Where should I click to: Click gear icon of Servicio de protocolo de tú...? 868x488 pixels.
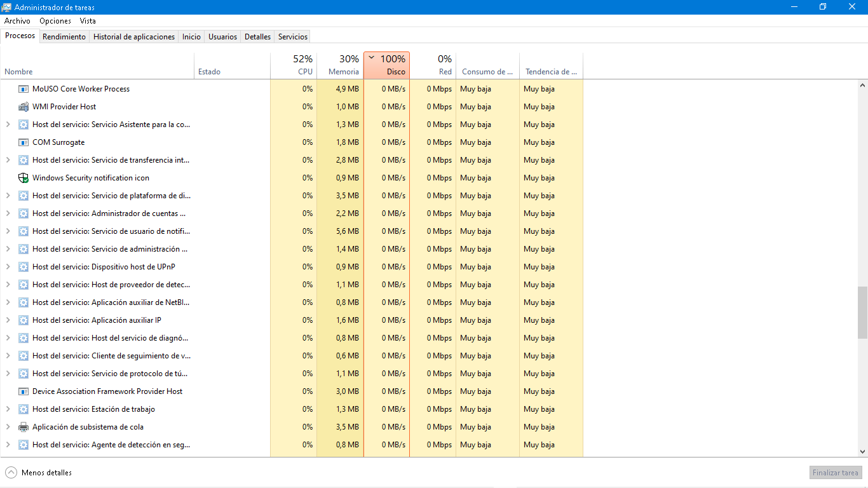(x=24, y=374)
